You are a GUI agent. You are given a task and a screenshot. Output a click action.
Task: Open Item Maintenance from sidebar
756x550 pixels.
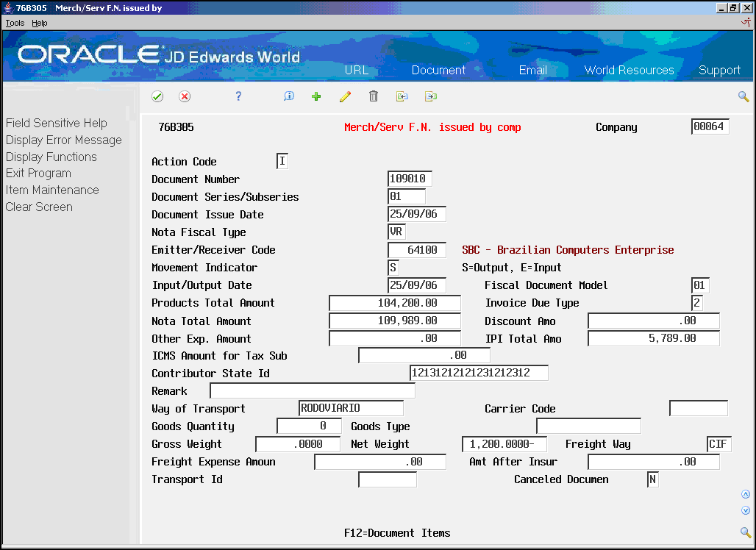pyautogui.click(x=52, y=190)
